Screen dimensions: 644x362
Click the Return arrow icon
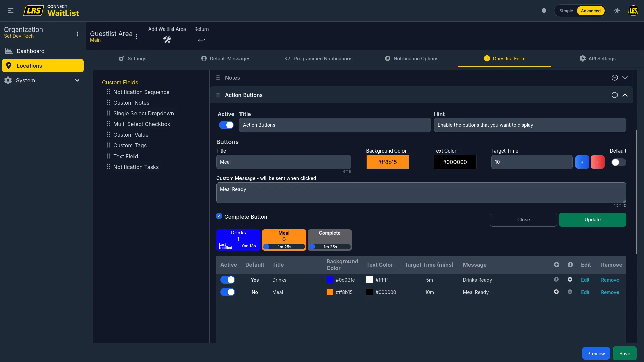pyautogui.click(x=201, y=40)
